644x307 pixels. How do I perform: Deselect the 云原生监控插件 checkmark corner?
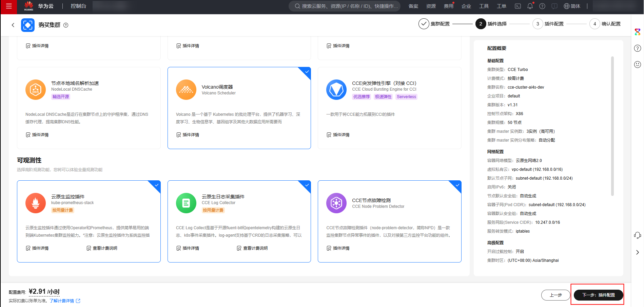point(156,185)
